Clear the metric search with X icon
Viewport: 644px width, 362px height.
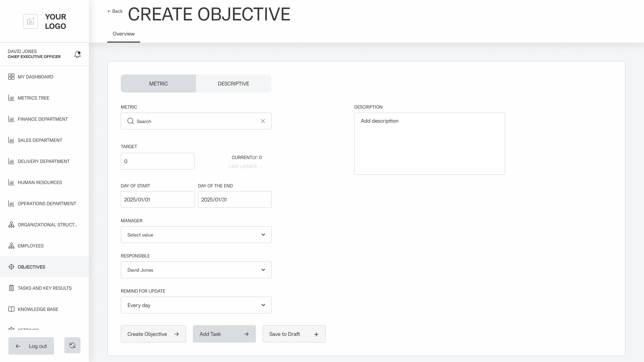coord(263,121)
